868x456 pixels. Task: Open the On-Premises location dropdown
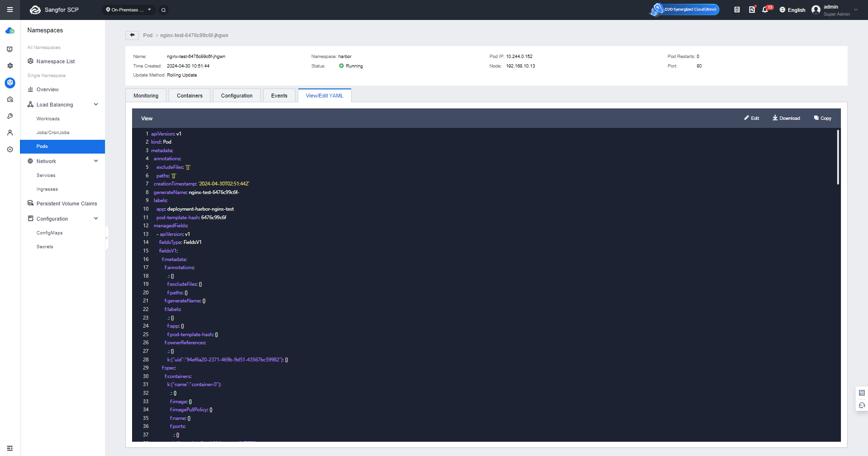129,10
